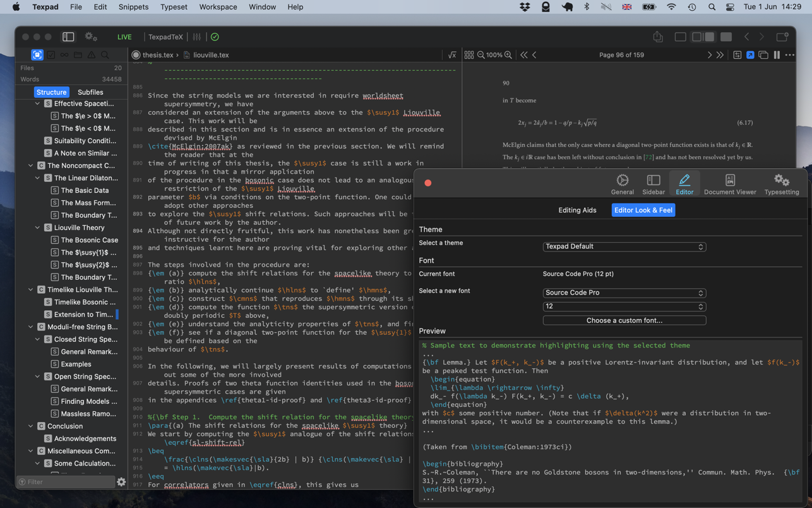This screenshot has height=508, width=812.
Task: Switch to split editor and PDF layout
Action: [703, 37]
